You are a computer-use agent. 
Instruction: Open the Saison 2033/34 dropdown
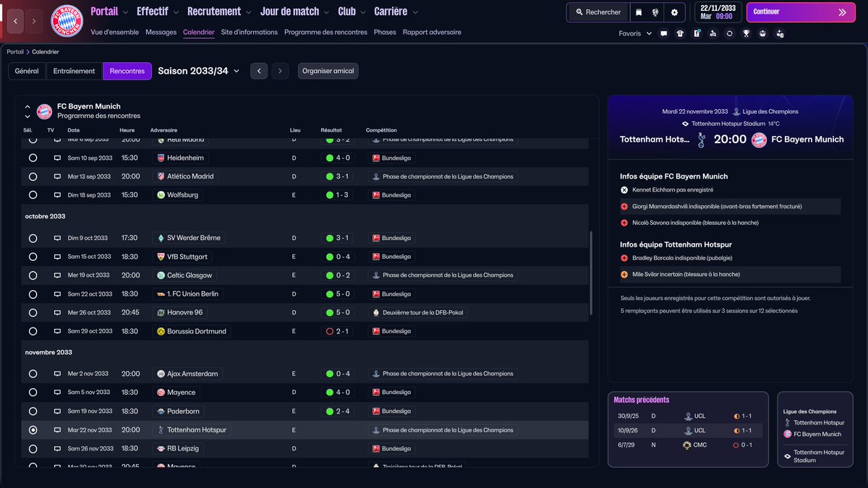[198, 71]
